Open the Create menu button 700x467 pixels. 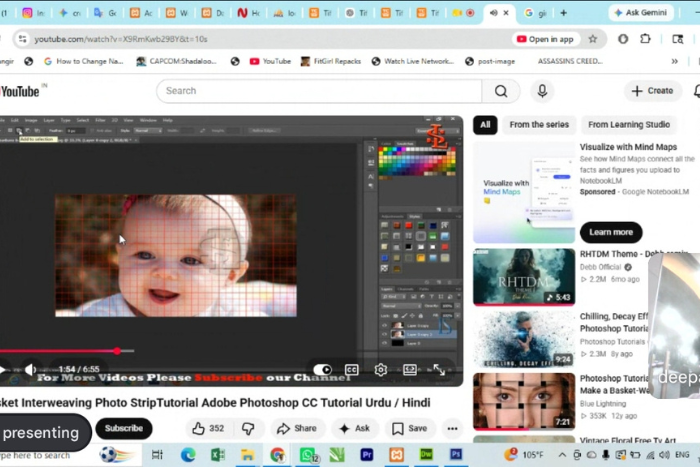tap(653, 91)
